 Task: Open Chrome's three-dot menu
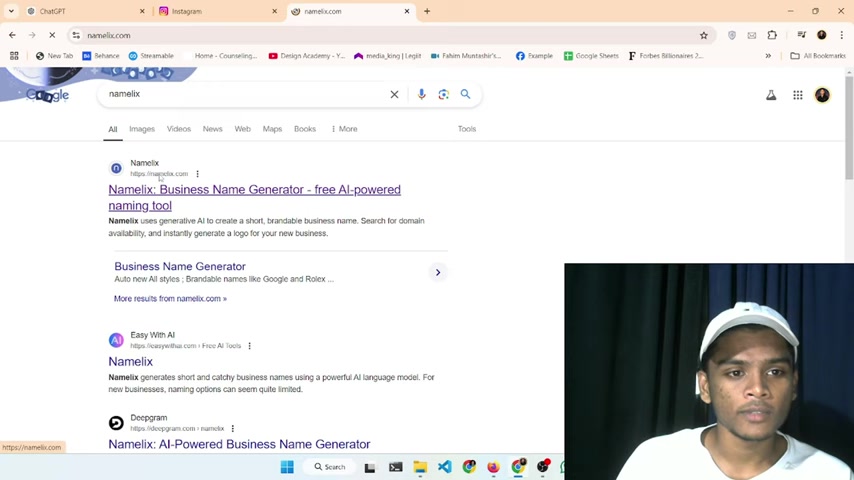coord(841,35)
